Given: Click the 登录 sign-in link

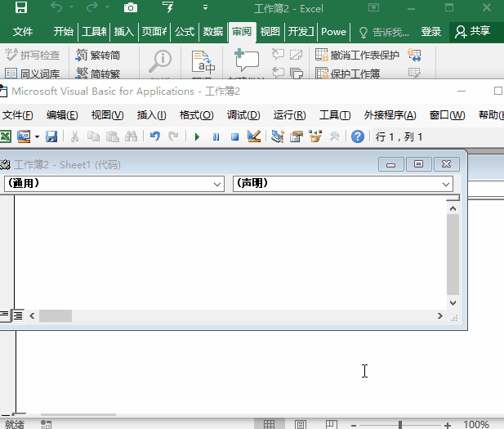Looking at the screenshot, I should click(x=431, y=32).
